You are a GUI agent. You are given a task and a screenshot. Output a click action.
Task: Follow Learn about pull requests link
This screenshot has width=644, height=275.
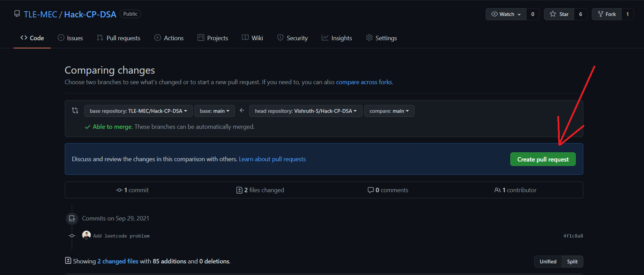(272, 159)
